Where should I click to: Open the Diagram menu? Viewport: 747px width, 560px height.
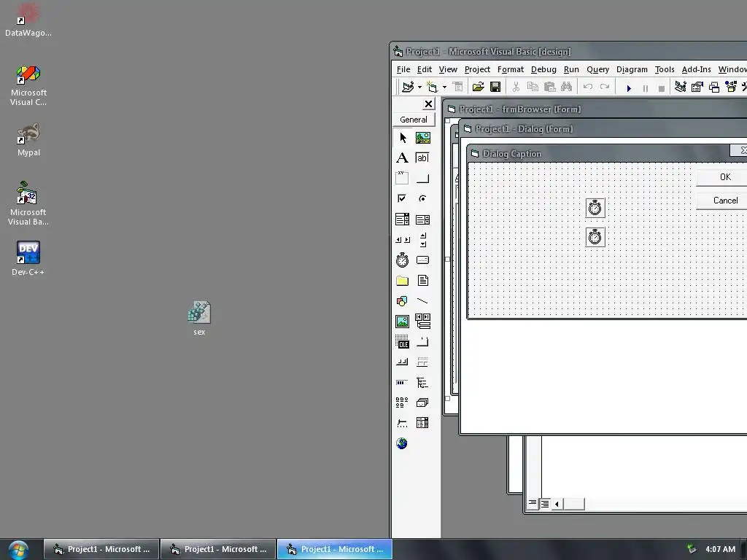point(632,69)
